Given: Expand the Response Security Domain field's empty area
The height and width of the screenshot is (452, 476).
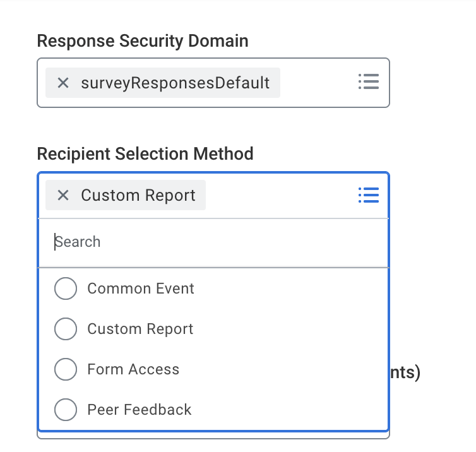Looking at the screenshot, I should 316,83.
